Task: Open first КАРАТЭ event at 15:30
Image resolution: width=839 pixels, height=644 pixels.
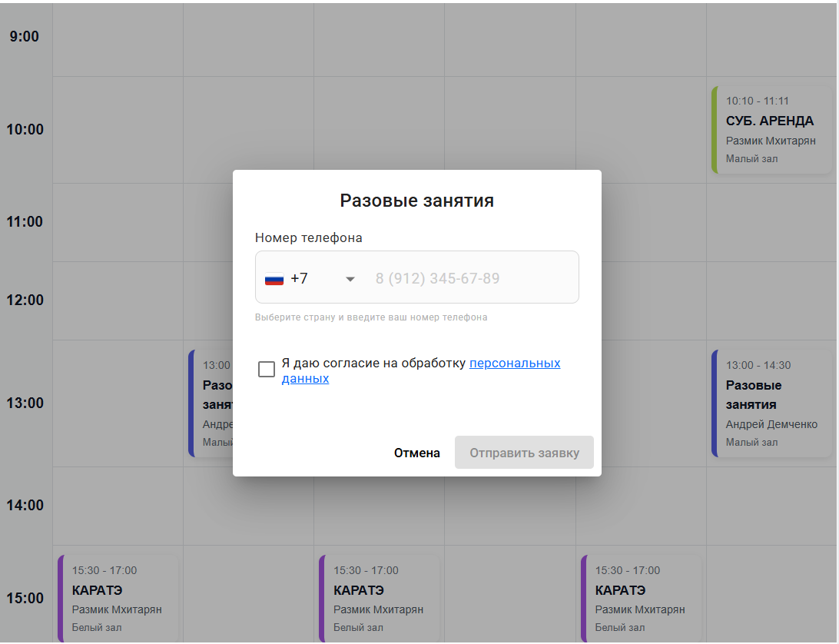Action: 118,599
